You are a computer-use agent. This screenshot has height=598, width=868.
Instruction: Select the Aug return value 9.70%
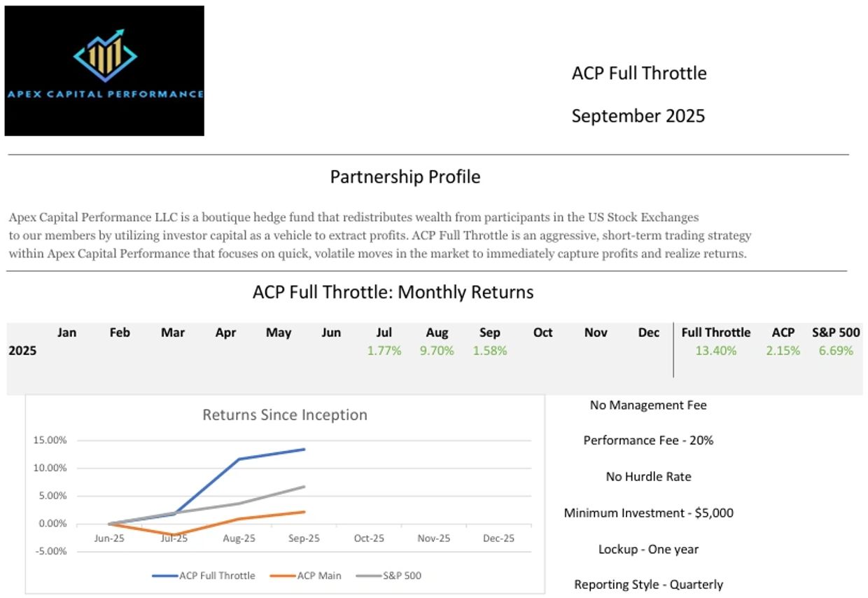tap(437, 351)
